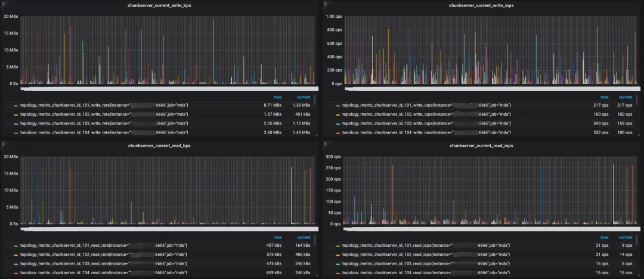Screen dimensions: 644x279
Task: Click info icon on chunkserver_current_write_iops panel
Action: 326,4
